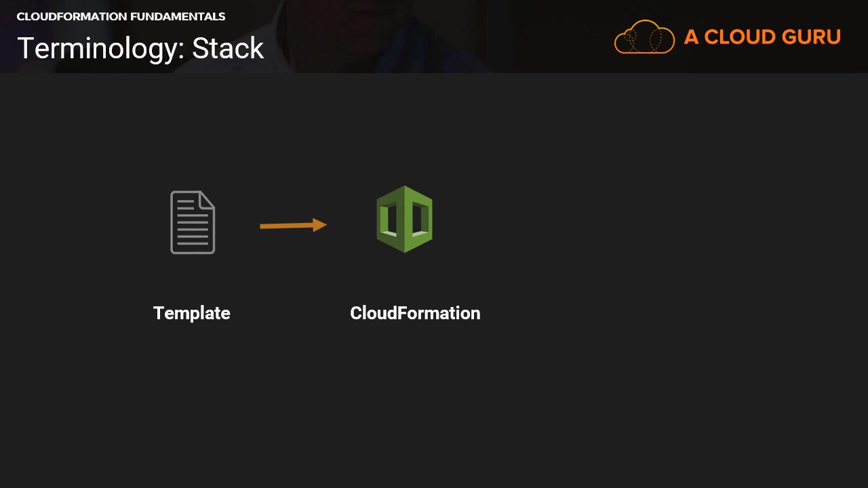Click the shaft of the orange arrow
868x488 pixels.
point(286,226)
